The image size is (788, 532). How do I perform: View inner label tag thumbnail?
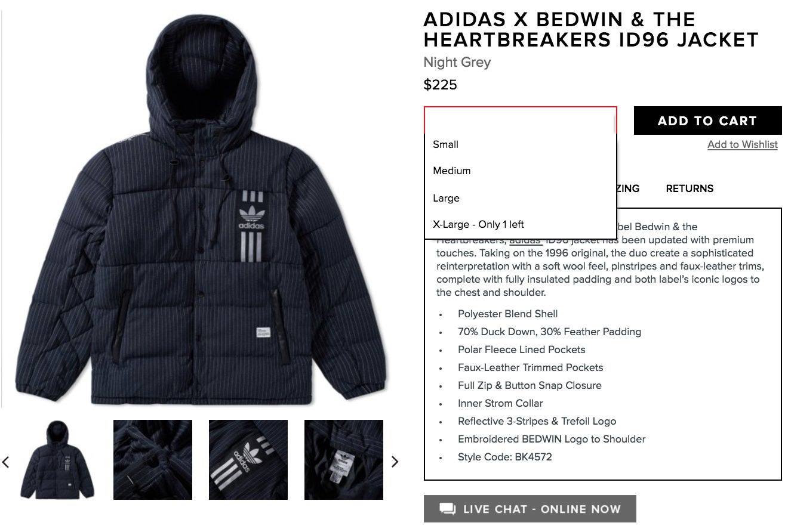344,460
